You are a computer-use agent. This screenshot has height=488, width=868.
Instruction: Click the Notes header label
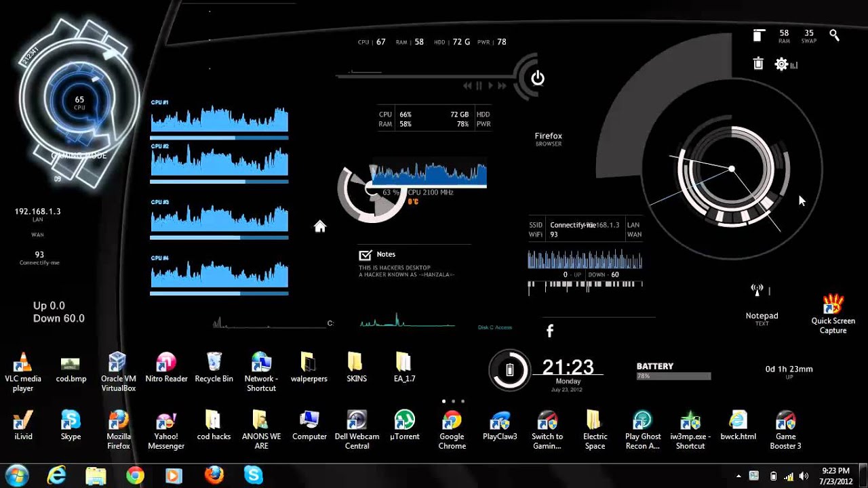[x=386, y=254]
